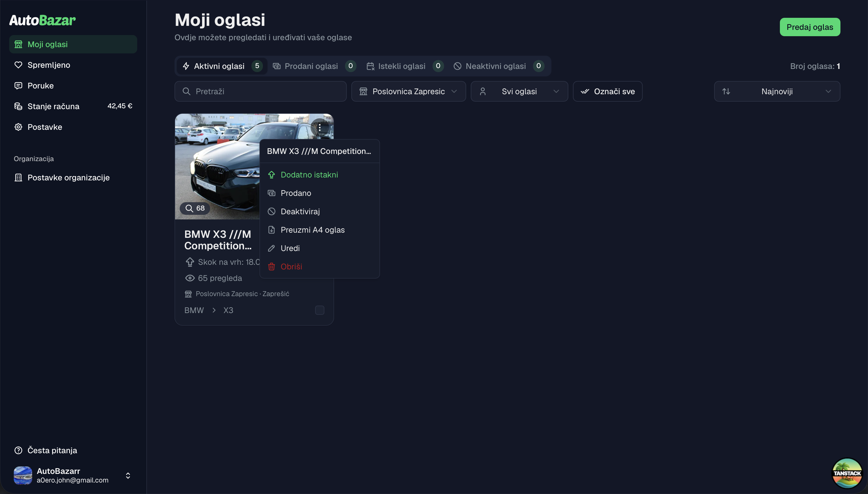Viewport: 868px width, 494px height.
Task: Tick the checkbox on the BMW X3 card
Action: coord(319,310)
